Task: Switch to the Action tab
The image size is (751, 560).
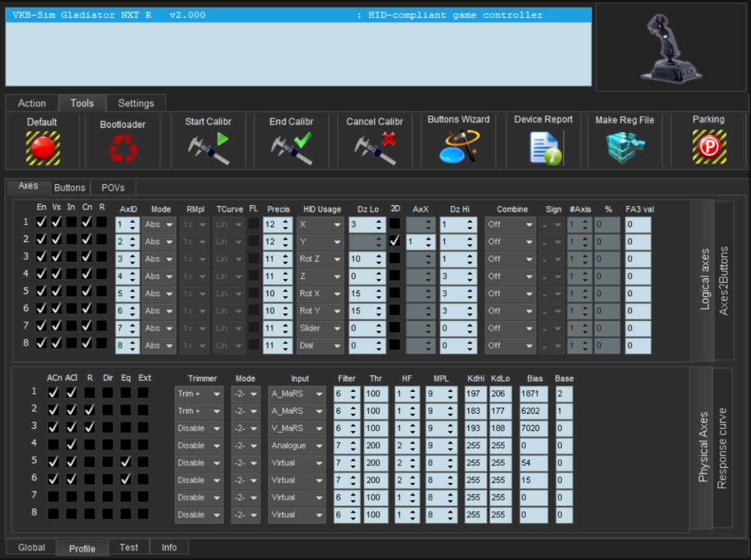Action: [32, 103]
